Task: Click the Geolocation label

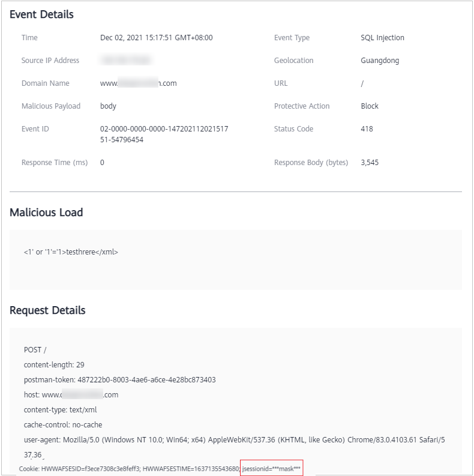Action: coord(293,61)
